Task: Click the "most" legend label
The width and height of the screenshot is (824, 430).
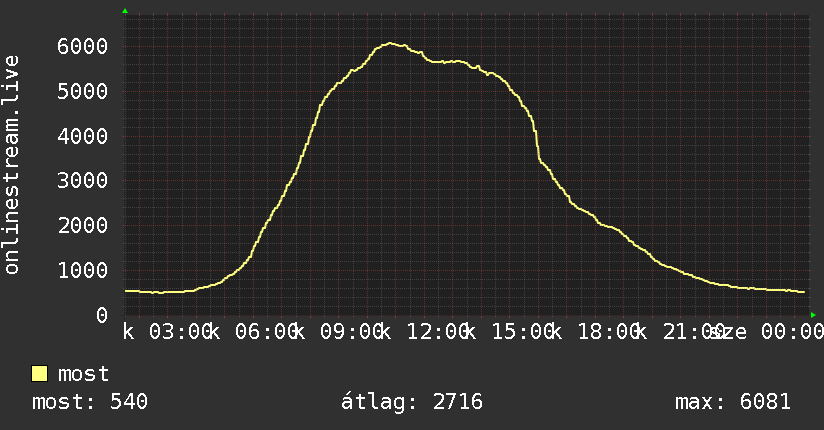Action: point(83,374)
